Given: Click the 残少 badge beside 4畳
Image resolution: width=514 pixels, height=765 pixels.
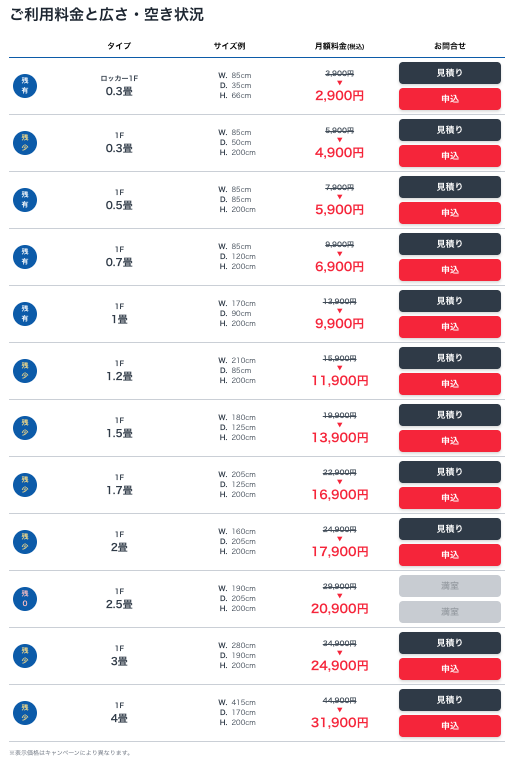Looking at the screenshot, I should point(25,713).
